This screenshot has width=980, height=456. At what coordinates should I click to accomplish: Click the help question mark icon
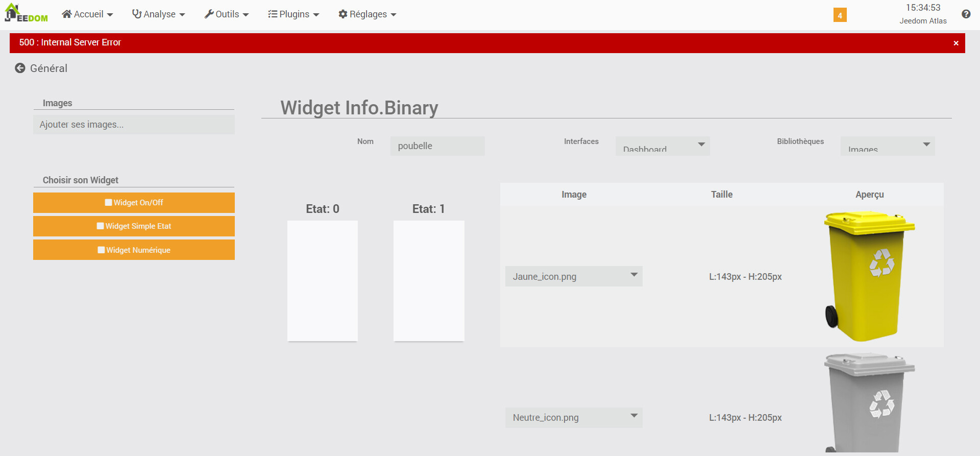pyautogui.click(x=966, y=14)
